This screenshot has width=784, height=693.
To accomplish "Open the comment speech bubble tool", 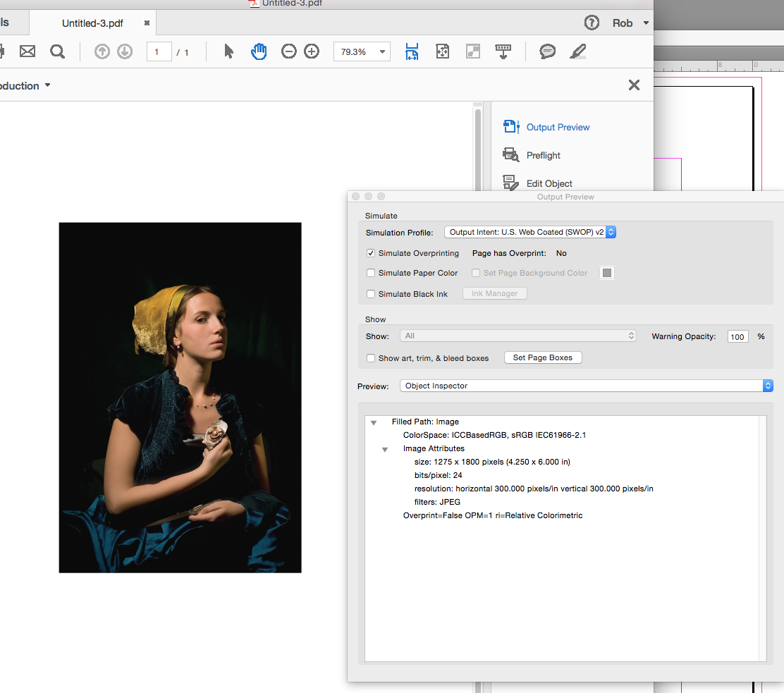I will [x=547, y=51].
